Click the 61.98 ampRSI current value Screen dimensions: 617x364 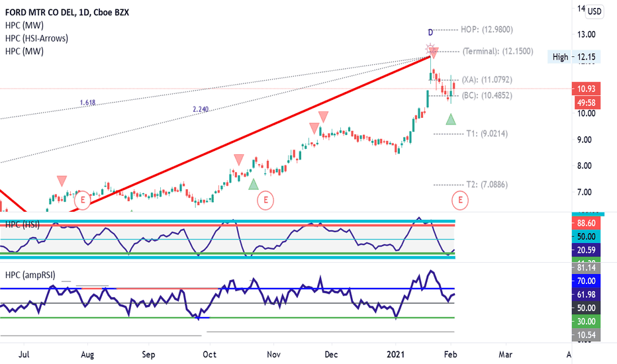coord(586,295)
